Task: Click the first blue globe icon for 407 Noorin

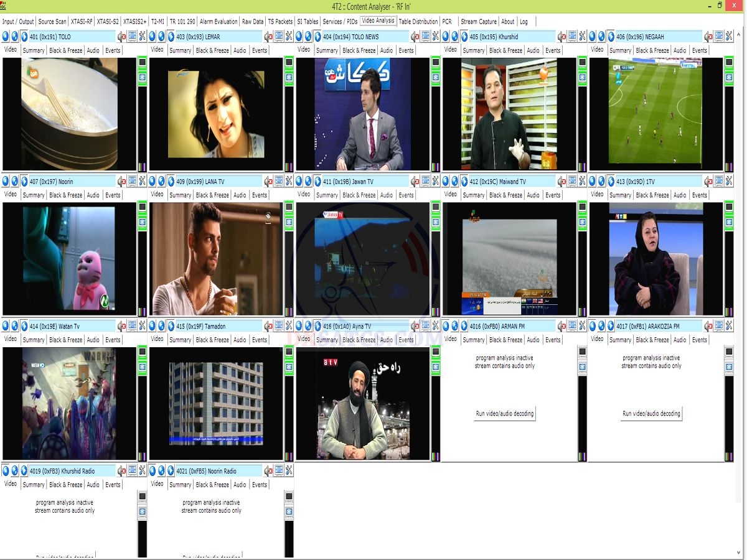Action: (x=6, y=182)
